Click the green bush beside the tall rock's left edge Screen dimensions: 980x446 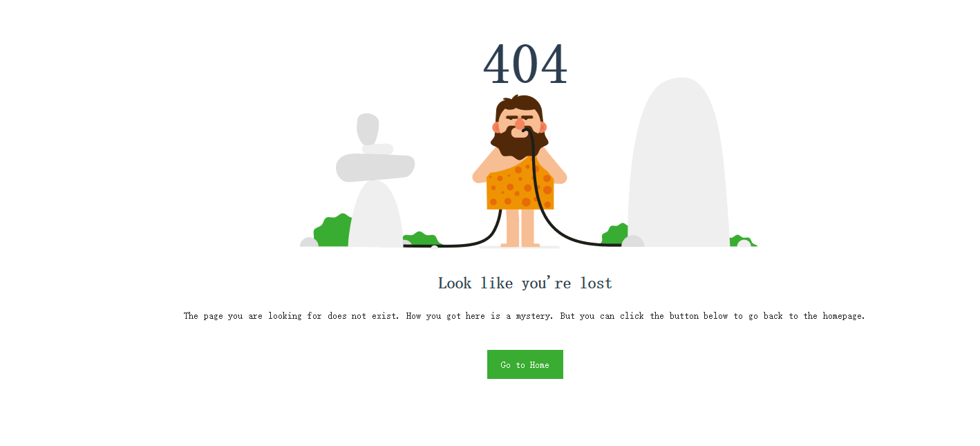click(x=614, y=234)
